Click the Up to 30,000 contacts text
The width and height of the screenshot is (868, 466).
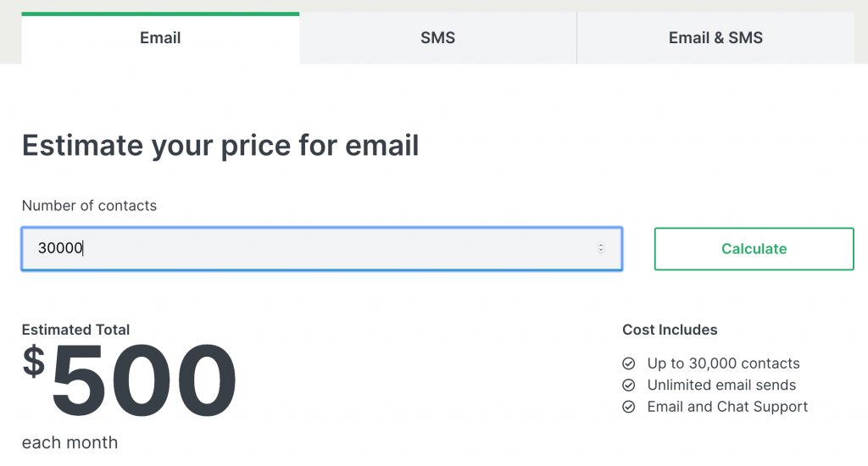723,363
